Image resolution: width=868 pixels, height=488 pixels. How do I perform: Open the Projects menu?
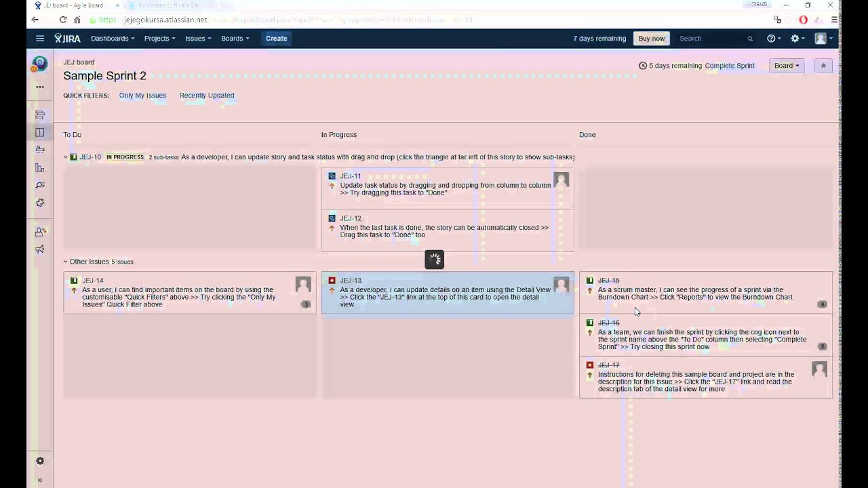159,39
